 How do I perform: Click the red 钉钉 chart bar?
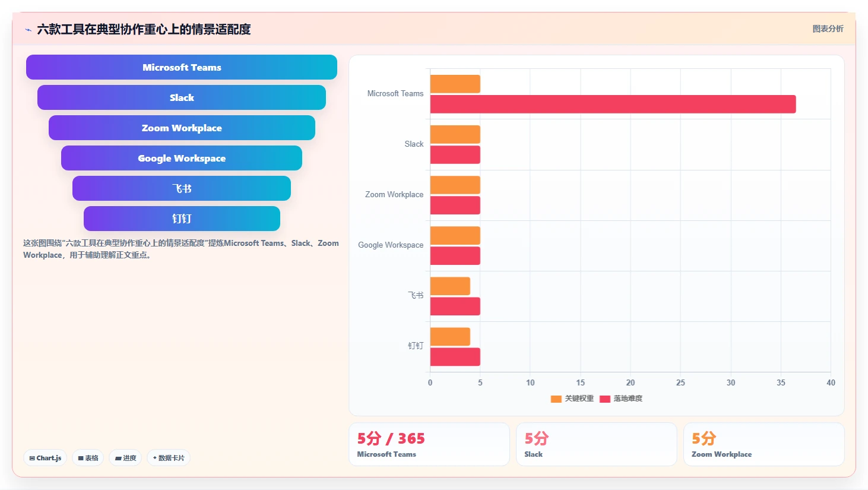pyautogui.click(x=455, y=356)
